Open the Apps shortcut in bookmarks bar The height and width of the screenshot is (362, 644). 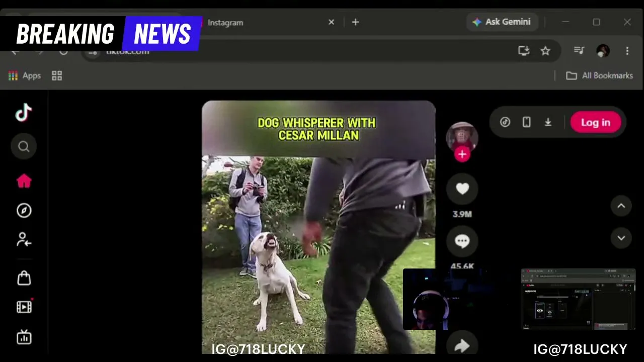pos(25,76)
